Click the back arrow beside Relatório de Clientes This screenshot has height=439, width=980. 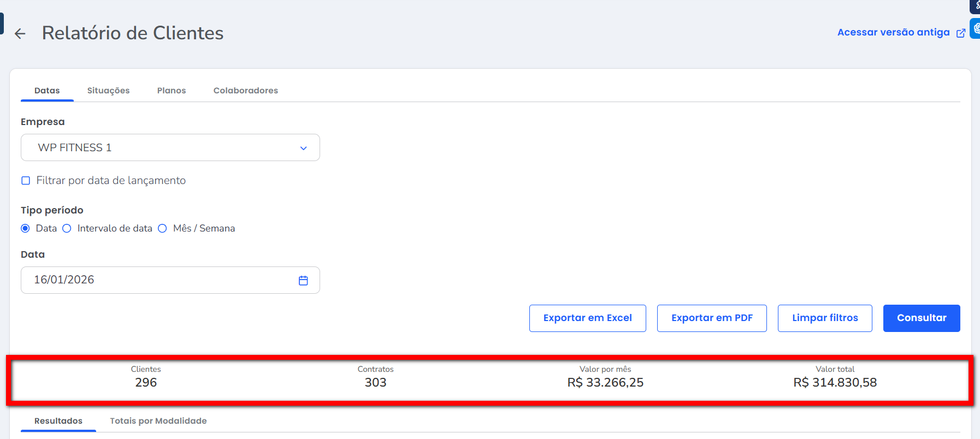click(20, 34)
